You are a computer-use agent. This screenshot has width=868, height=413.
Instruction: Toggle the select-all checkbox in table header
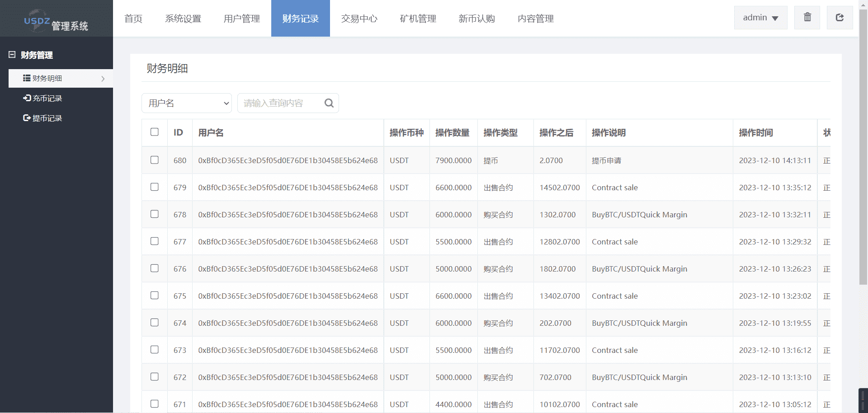click(x=155, y=132)
